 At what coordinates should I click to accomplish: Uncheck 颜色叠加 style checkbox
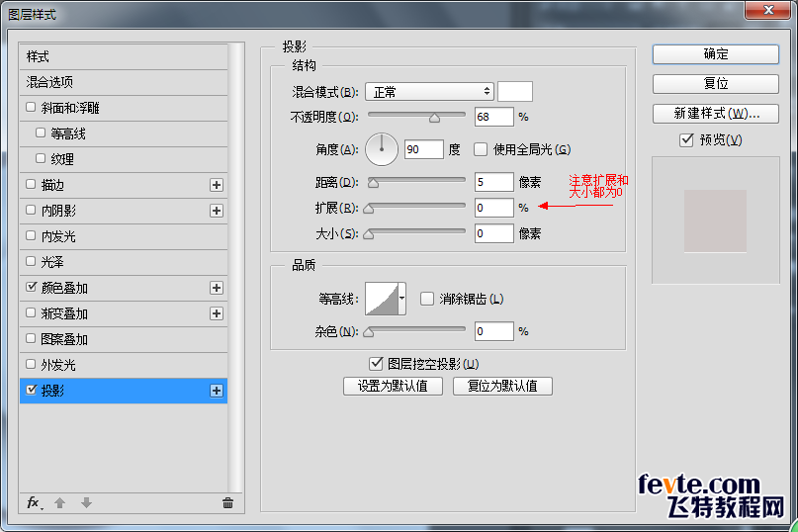31,287
